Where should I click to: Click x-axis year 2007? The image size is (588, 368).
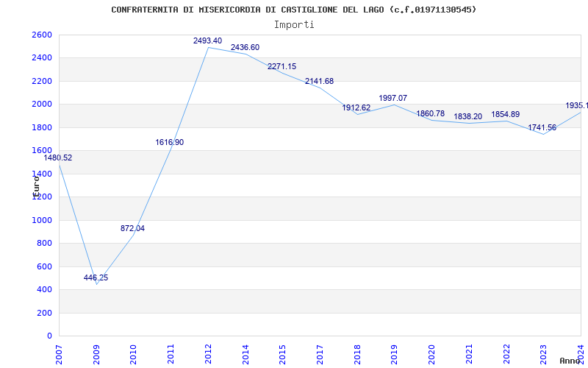[59, 355]
